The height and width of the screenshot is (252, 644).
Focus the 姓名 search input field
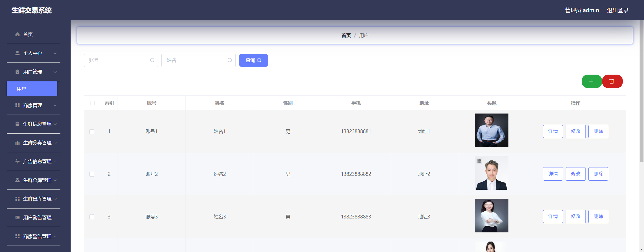coord(198,60)
